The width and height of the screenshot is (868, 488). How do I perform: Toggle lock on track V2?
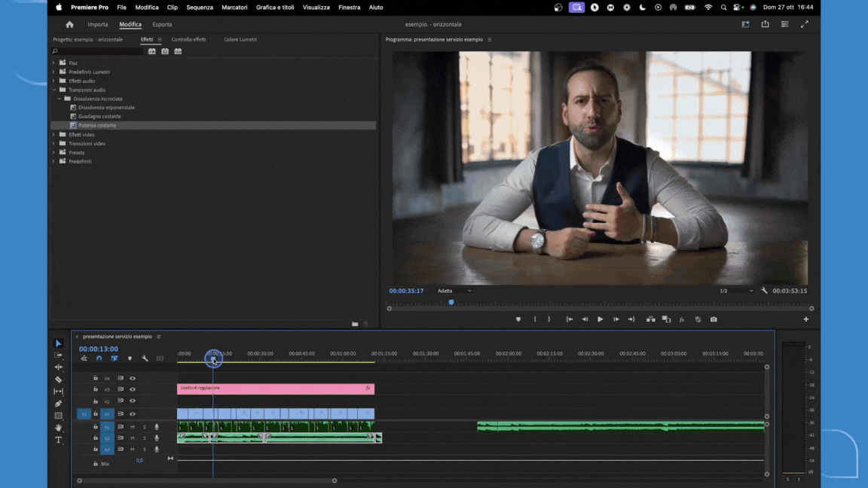click(x=96, y=401)
